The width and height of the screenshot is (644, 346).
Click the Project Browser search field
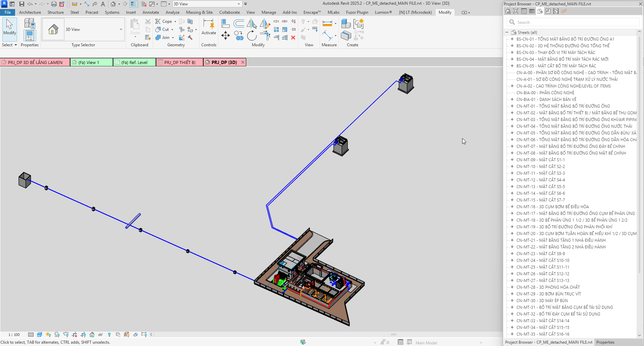573,22
